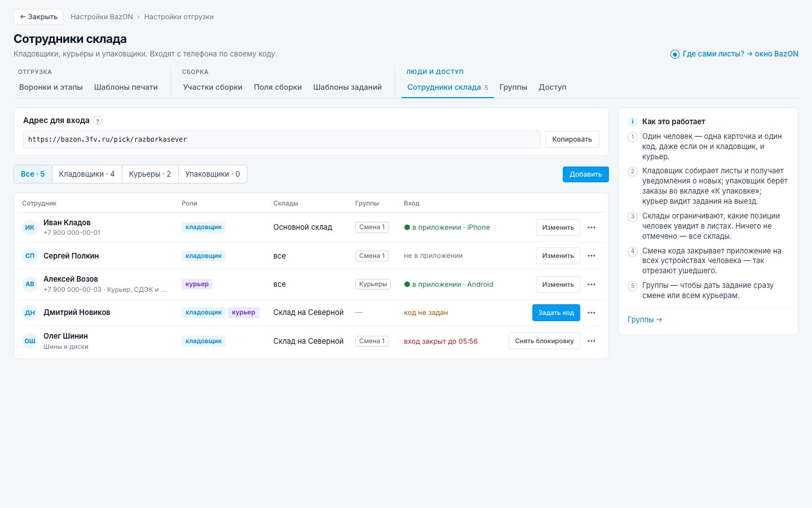Open the Шаблоны заданий tab

[x=347, y=87]
